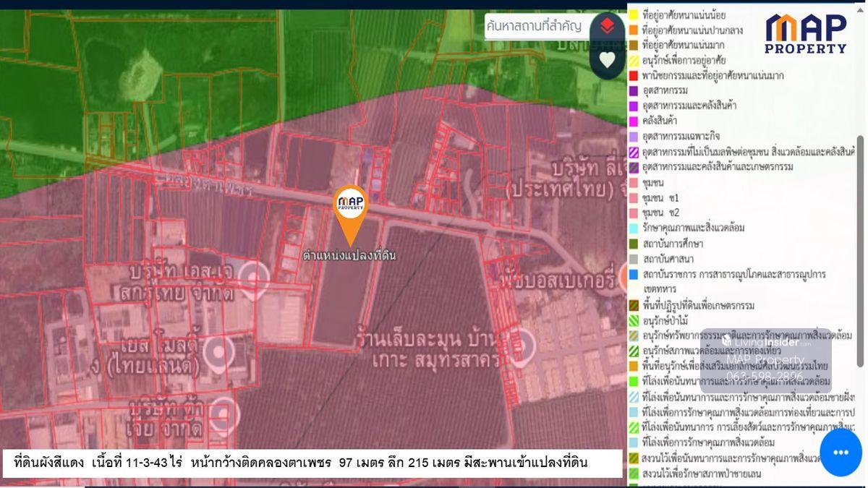Image resolution: width=868 pixels, height=488 pixels.
Task: Type in the ค้นหาสถานที่สำคัญ search box
Action: click(534, 26)
